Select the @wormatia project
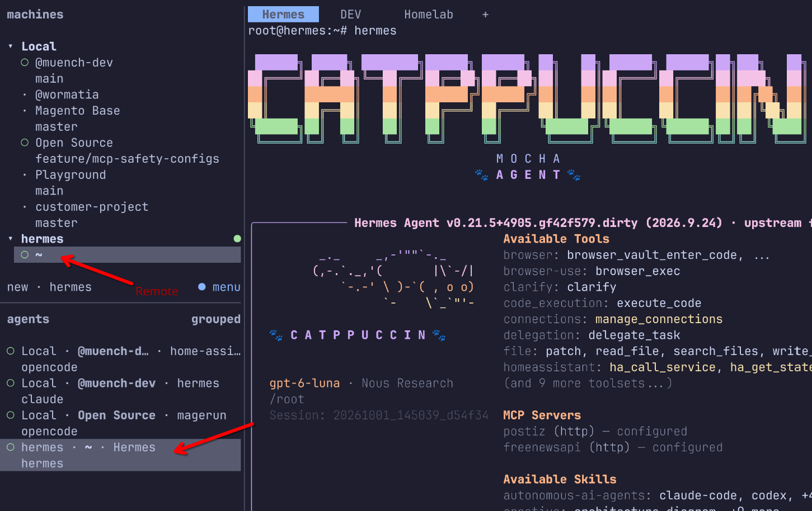The image size is (812, 511). point(67,94)
